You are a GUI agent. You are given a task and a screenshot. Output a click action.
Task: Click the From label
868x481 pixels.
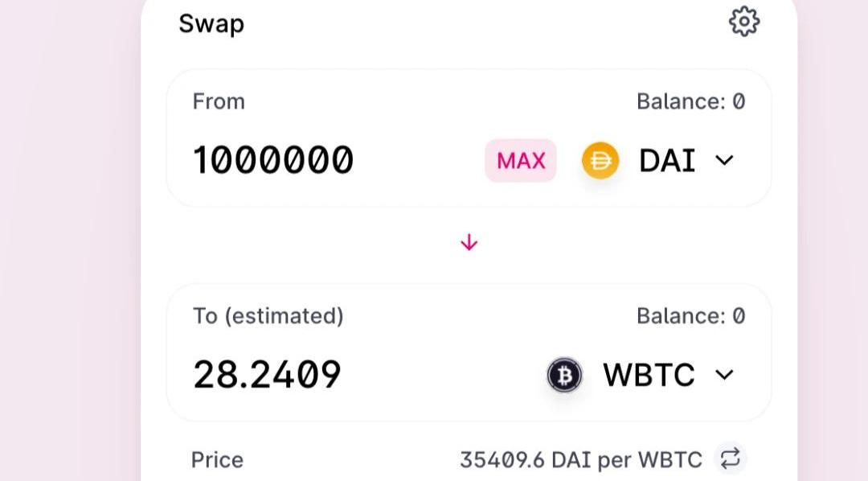(219, 101)
